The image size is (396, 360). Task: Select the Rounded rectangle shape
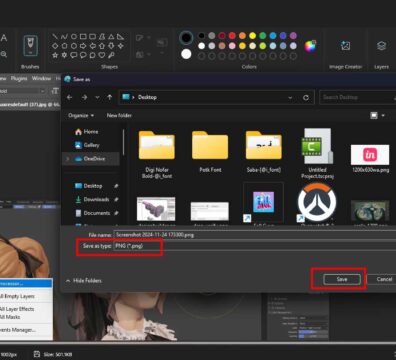coord(92,36)
